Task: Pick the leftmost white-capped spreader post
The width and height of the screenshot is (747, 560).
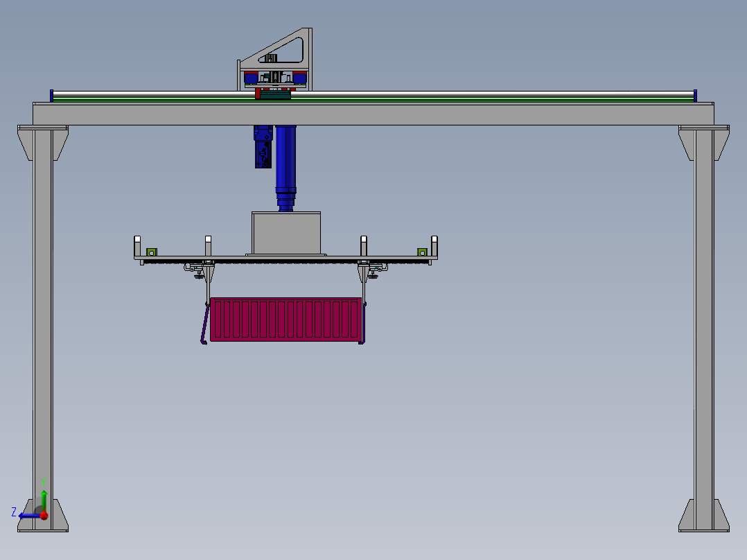Action: coord(137,246)
